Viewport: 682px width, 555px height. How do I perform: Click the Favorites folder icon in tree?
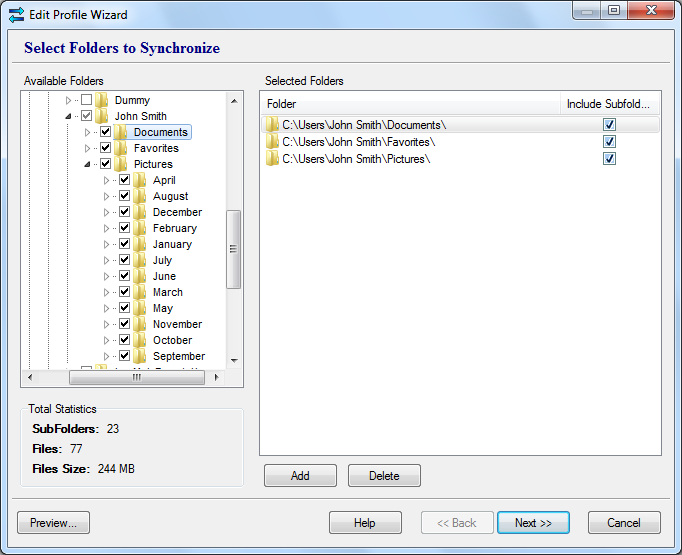pos(121,148)
